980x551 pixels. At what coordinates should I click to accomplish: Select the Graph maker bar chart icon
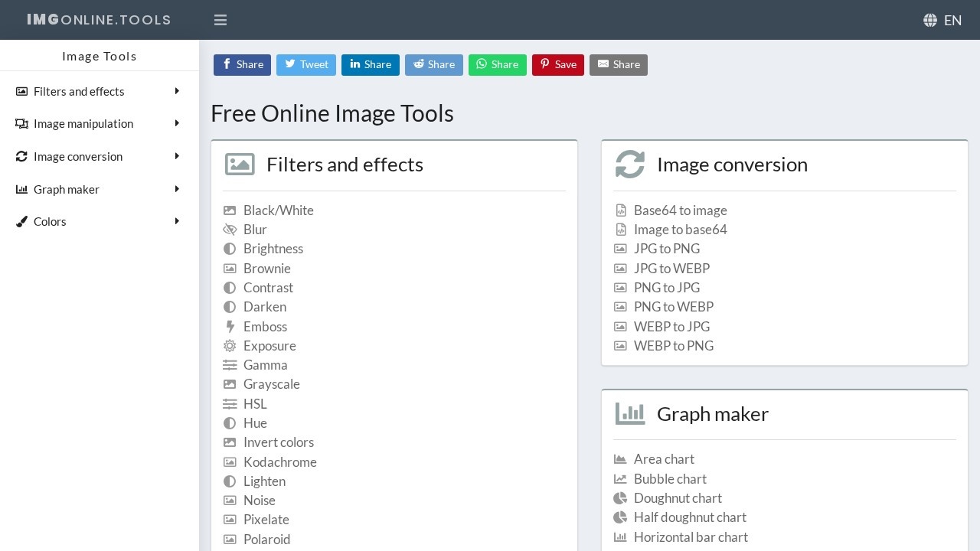point(21,189)
